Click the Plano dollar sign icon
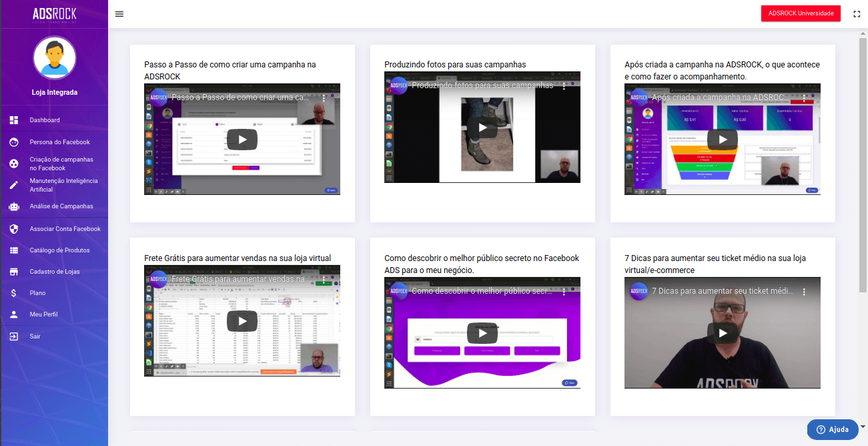 (x=14, y=293)
